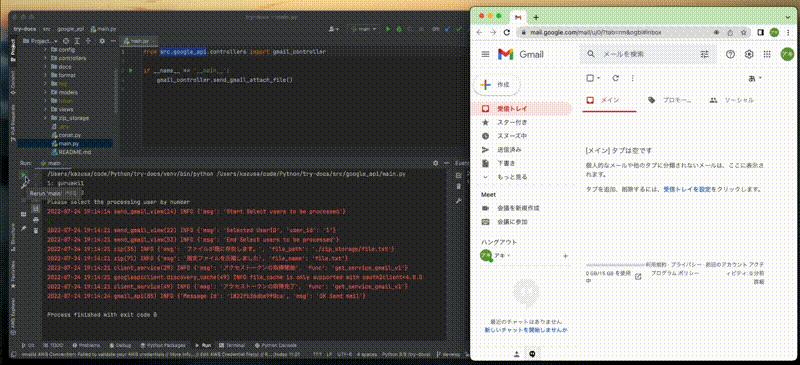This screenshot has height=365, width=800.
Task: Open the main.py editor tab
Action: pyautogui.click(x=138, y=41)
